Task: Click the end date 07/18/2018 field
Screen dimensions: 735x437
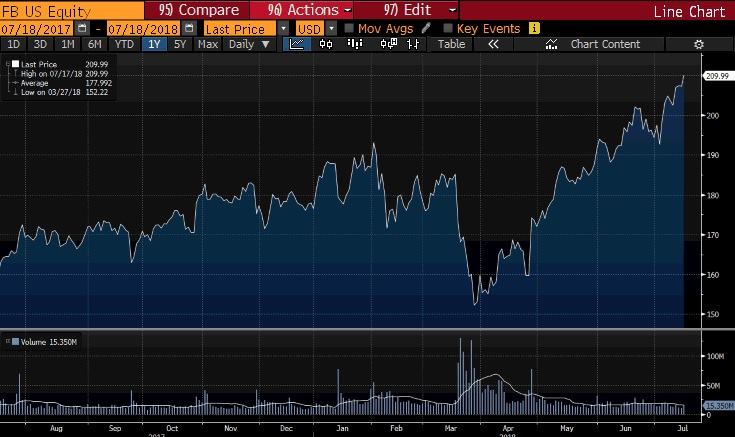Action: coord(143,29)
